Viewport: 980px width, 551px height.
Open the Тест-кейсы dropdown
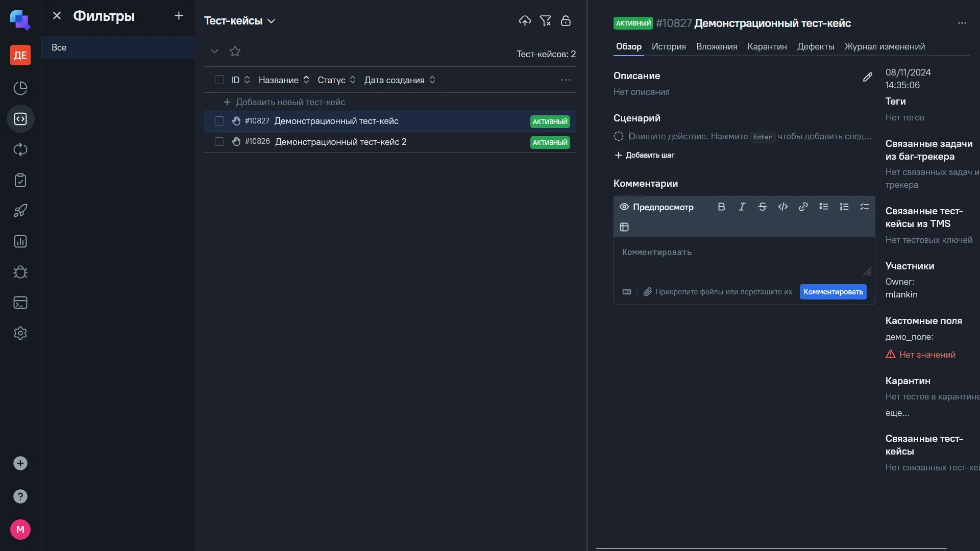[x=239, y=21]
